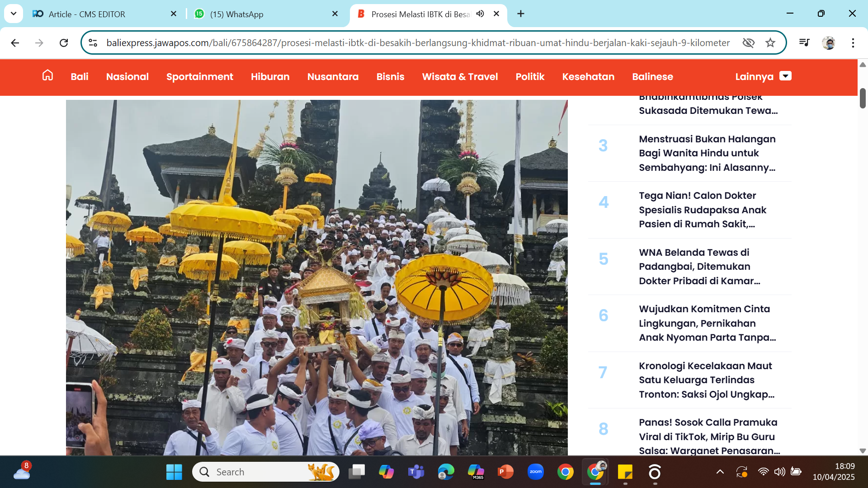Click the page vertical scrollbar thumb
Screen dimensions: 868x488
point(863,98)
